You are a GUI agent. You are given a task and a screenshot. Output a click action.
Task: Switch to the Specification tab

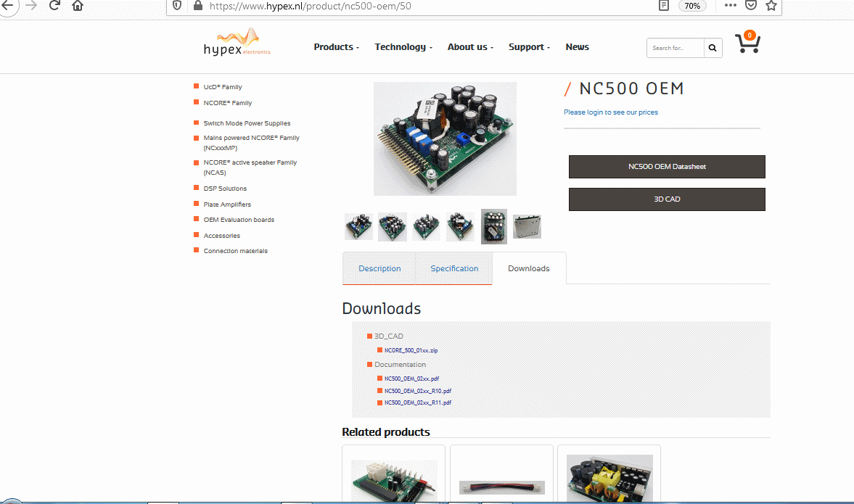pos(454,268)
